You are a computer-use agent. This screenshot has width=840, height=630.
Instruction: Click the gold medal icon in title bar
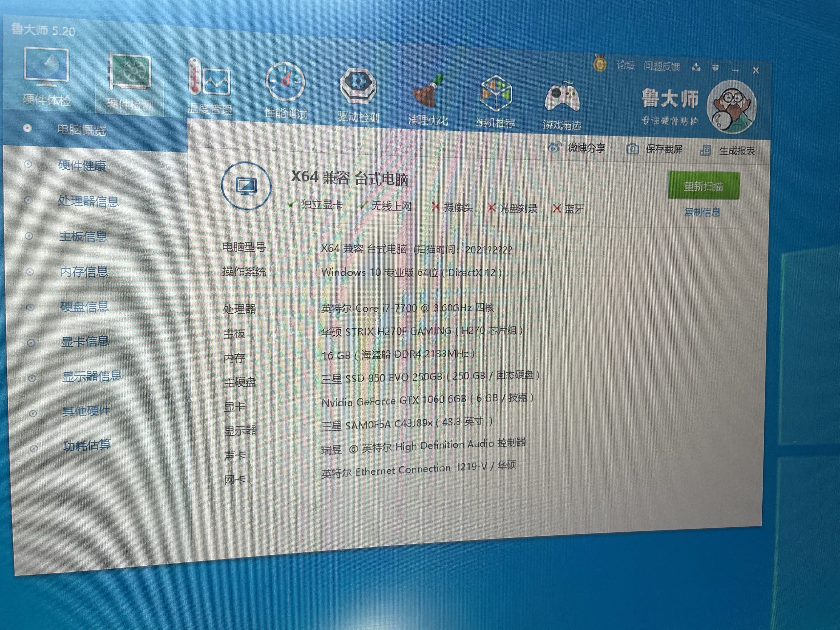(x=599, y=63)
